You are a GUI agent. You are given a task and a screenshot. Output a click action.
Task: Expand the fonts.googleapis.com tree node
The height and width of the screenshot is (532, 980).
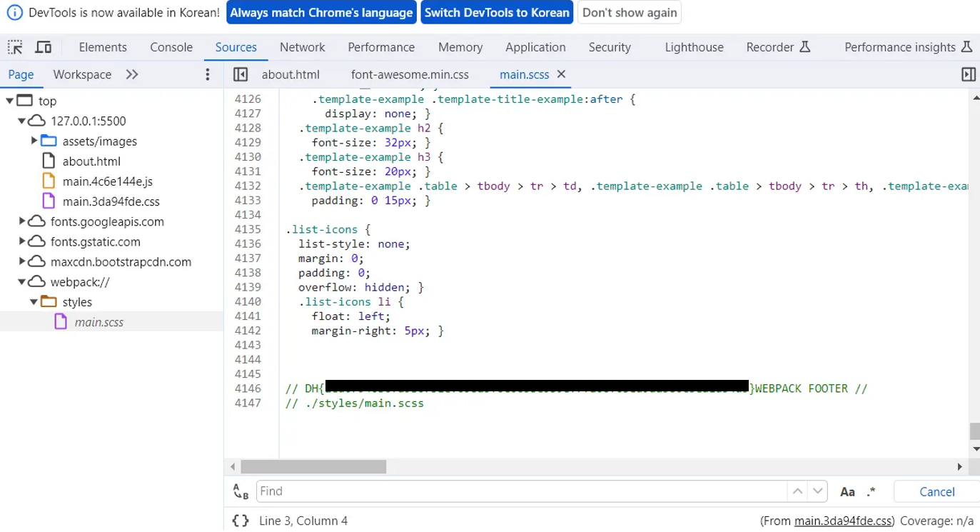coord(22,221)
